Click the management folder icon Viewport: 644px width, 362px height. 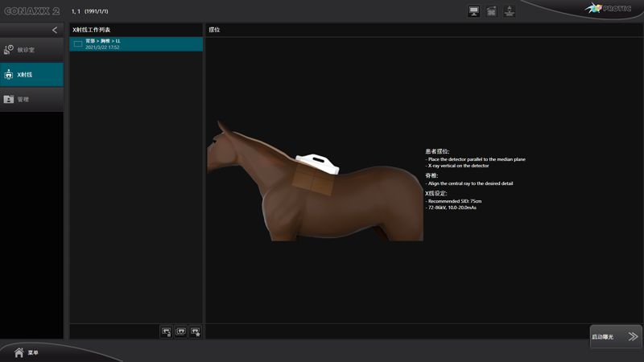(x=9, y=100)
